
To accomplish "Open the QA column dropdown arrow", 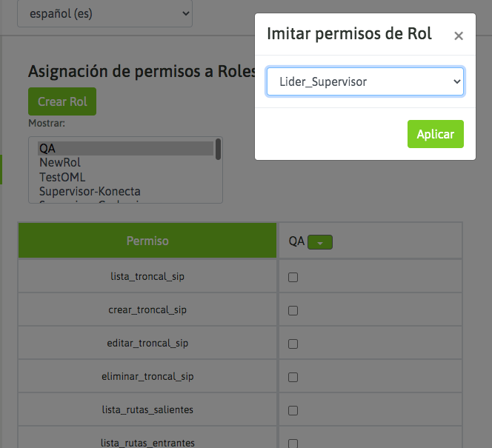I will pos(320,241).
